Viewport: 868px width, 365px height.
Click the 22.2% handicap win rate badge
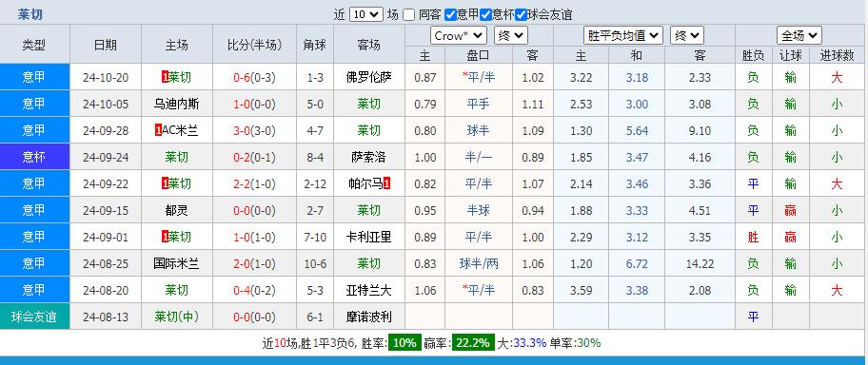coord(473,343)
